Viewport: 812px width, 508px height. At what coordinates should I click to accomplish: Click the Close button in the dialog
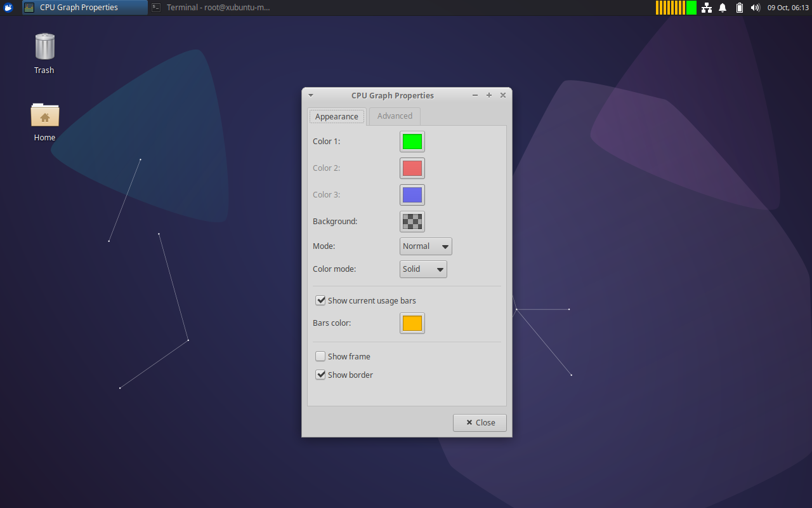coord(480,423)
